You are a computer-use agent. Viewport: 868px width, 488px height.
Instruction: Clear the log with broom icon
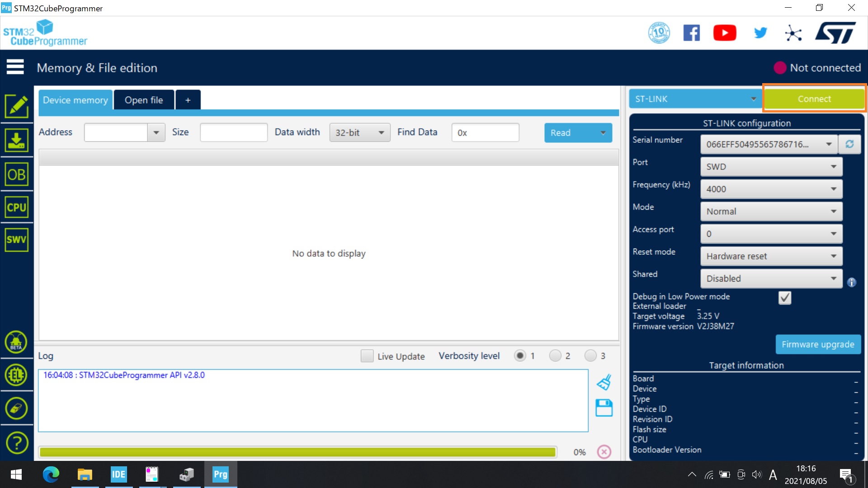tap(604, 382)
